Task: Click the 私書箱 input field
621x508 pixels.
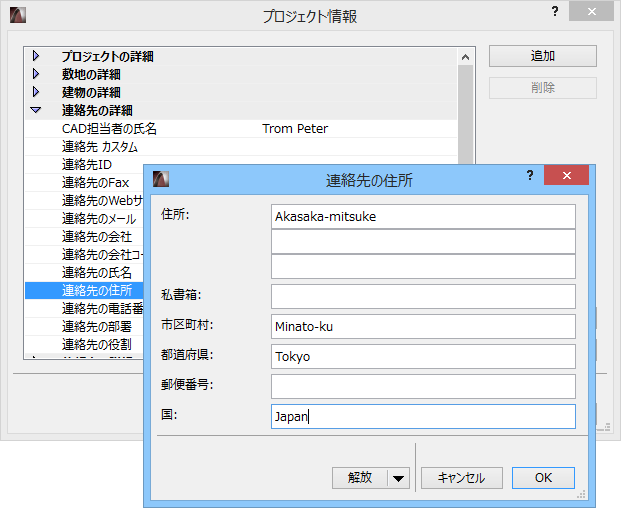Action: (423, 297)
